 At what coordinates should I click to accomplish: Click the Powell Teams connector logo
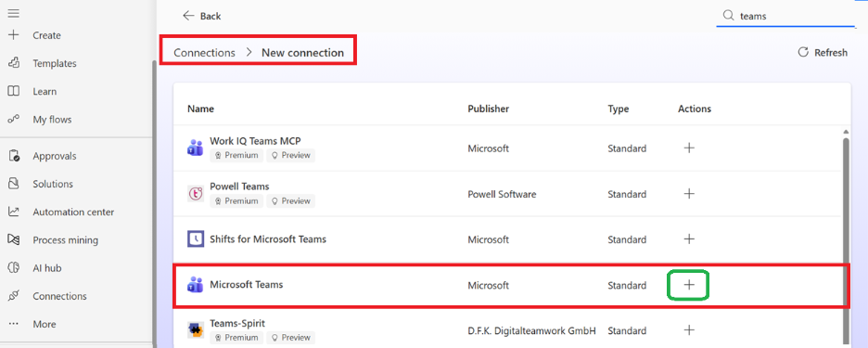(x=196, y=194)
